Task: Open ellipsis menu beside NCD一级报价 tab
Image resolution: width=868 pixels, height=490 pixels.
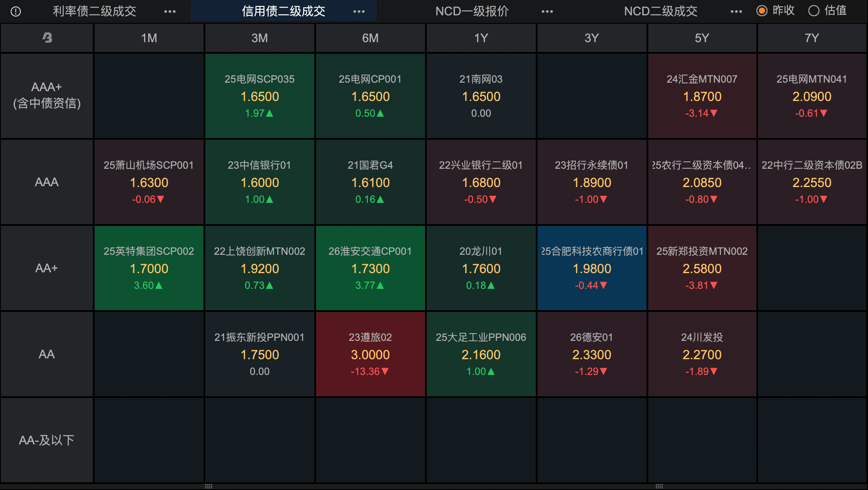Action: (x=547, y=12)
